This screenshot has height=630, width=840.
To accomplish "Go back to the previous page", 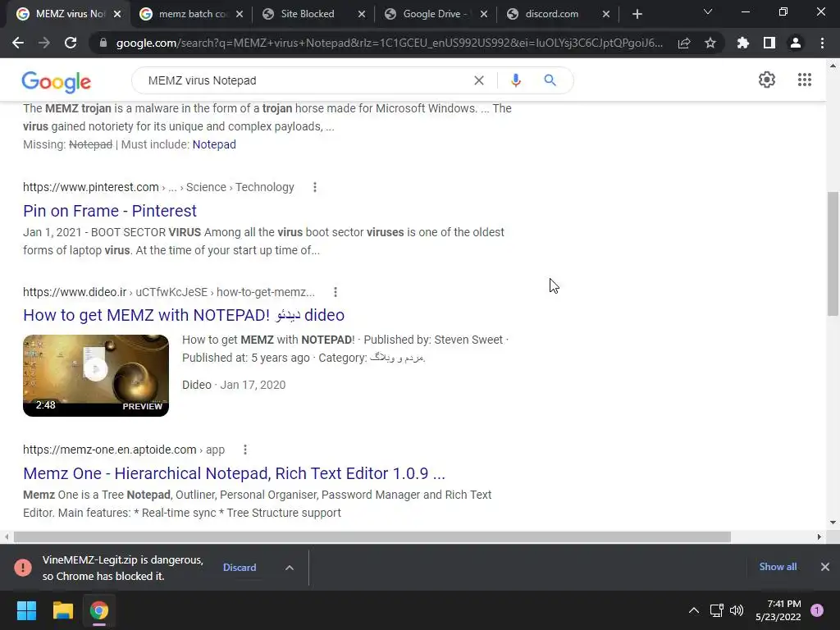I will coord(18,43).
